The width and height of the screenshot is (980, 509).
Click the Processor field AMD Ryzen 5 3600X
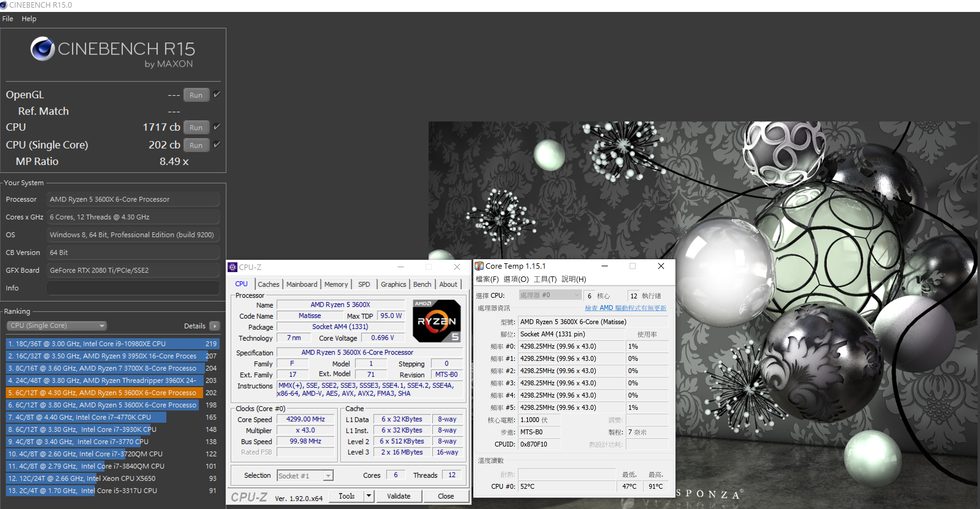click(133, 199)
